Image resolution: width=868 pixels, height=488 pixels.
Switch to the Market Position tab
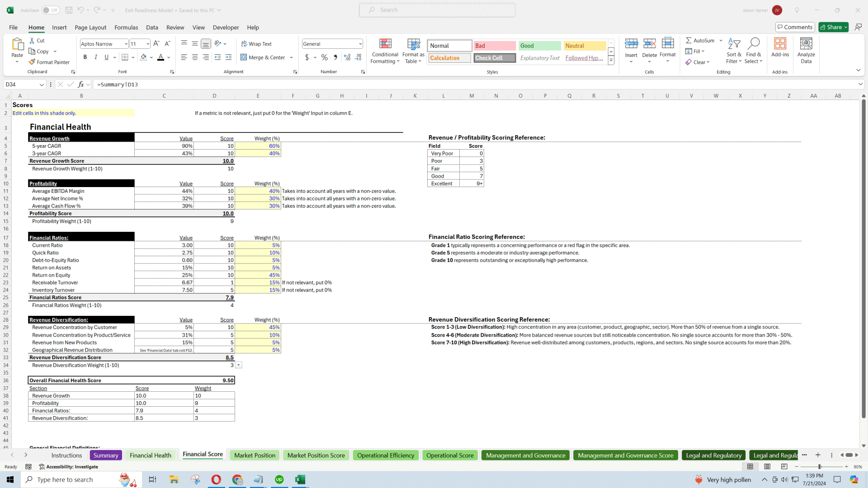coord(255,455)
